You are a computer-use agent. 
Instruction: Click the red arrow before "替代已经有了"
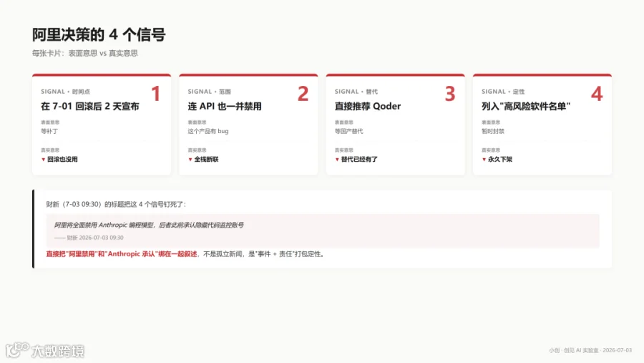(x=337, y=159)
